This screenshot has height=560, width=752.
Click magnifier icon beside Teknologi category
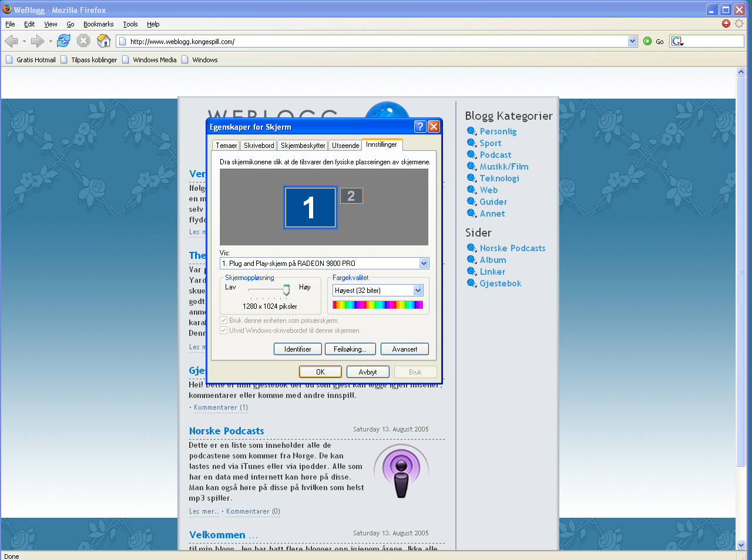point(471,178)
